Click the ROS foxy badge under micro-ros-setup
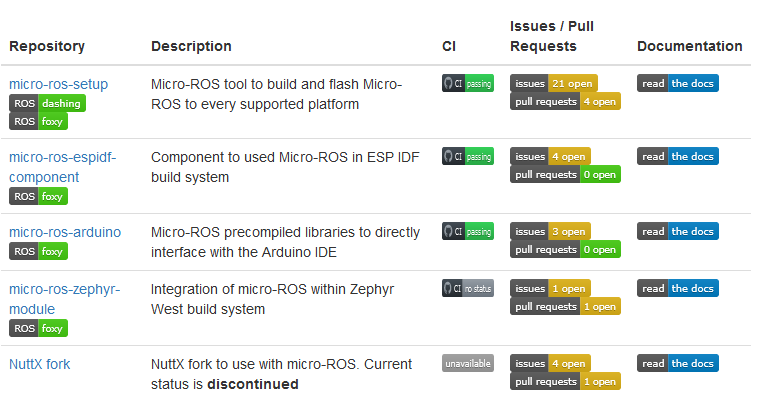The height and width of the screenshot is (419, 766). 38,121
